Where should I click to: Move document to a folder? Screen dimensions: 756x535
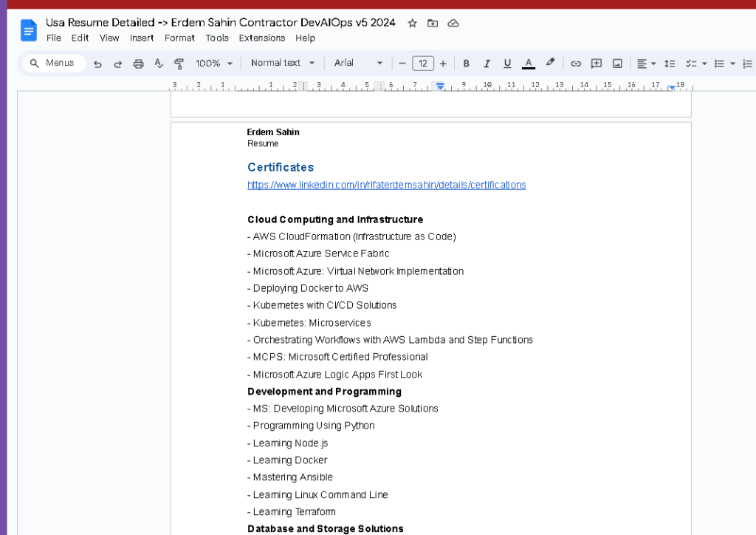click(x=433, y=23)
